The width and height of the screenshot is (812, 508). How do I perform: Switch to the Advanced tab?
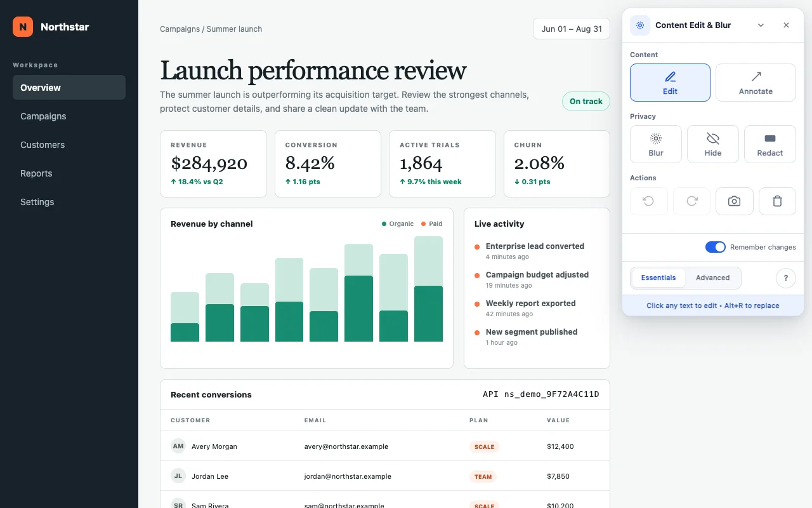coord(712,277)
